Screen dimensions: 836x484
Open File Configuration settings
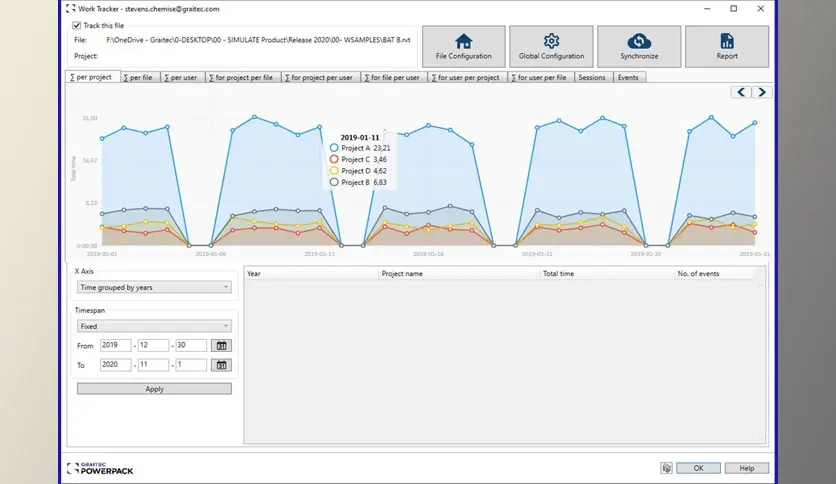point(463,46)
